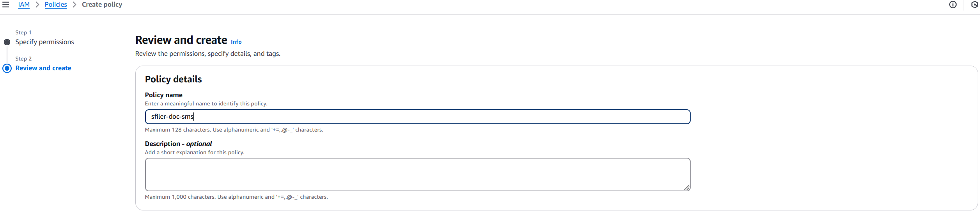Open the Amazon Q hexagon icon
The height and width of the screenshot is (212, 980).
[x=975, y=5]
